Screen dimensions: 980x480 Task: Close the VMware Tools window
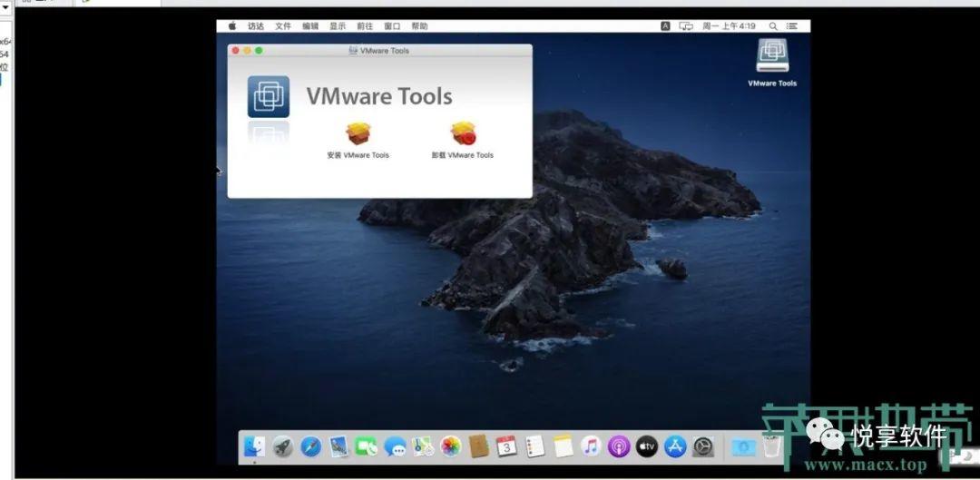point(236,51)
